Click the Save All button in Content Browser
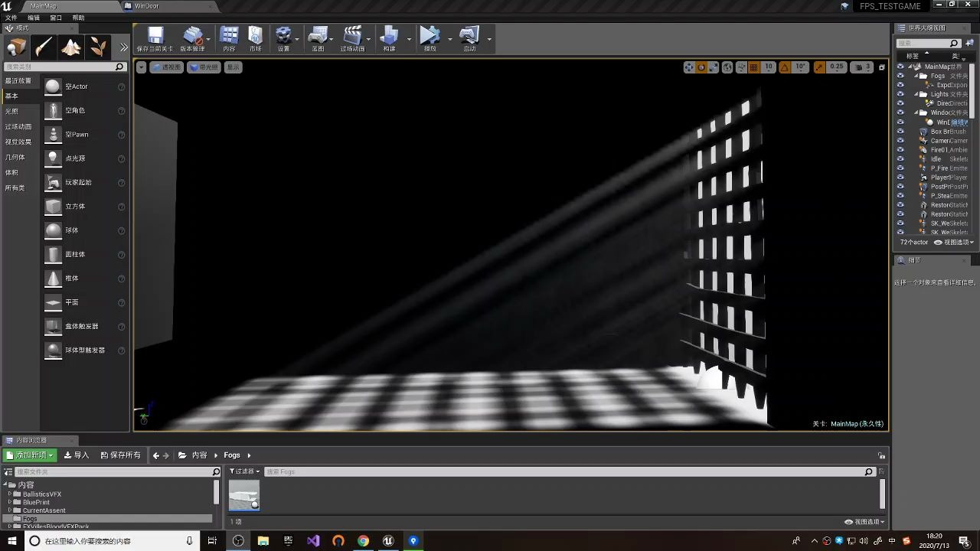The width and height of the screenshot is (980, 551). (122, 455)
